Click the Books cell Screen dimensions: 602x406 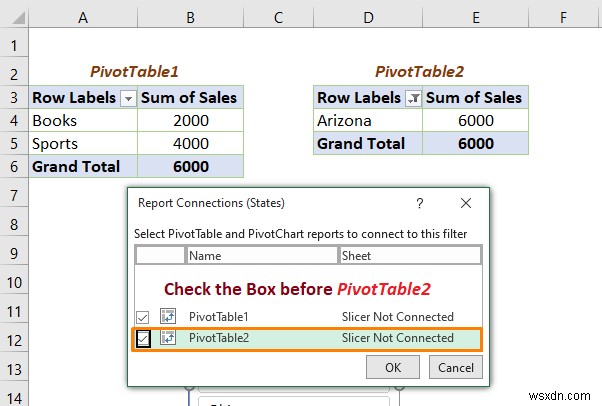click(x=83, y=121)
